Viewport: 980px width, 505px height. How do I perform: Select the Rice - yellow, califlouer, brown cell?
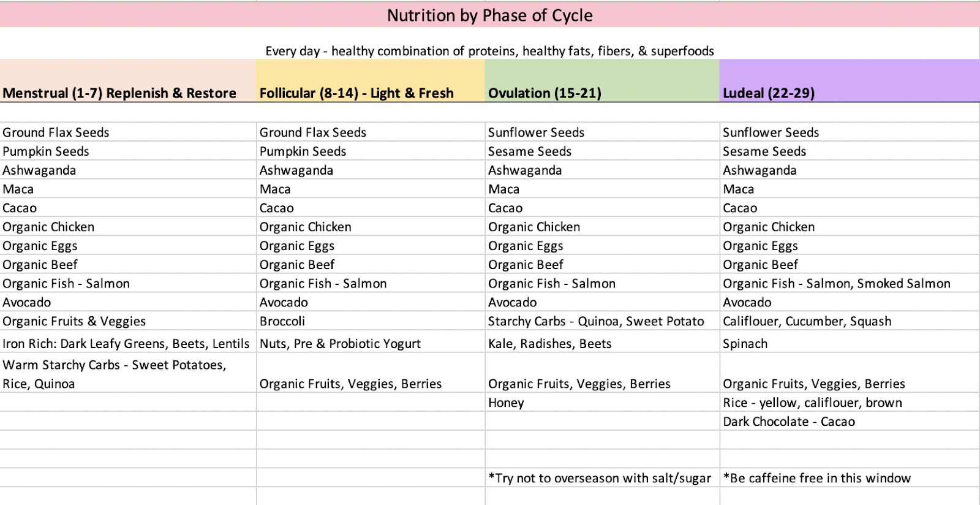click(x=850, y=403)
